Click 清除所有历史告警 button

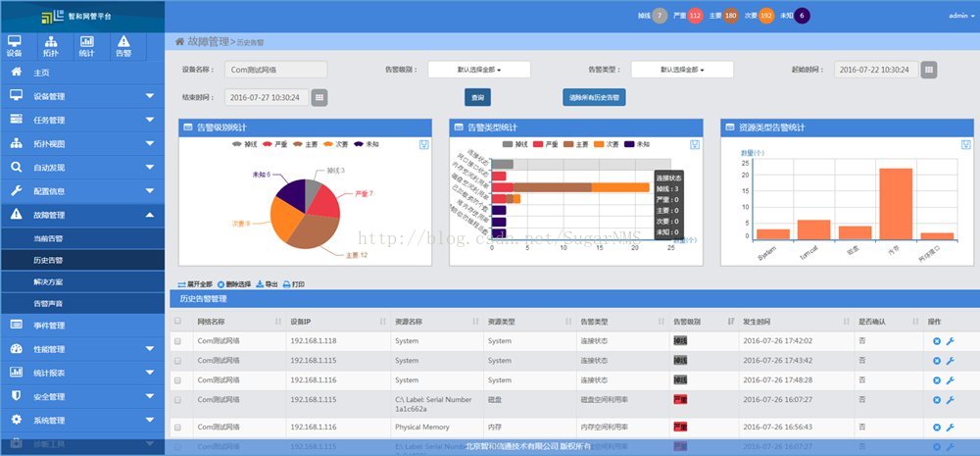[x=594, y=98]
